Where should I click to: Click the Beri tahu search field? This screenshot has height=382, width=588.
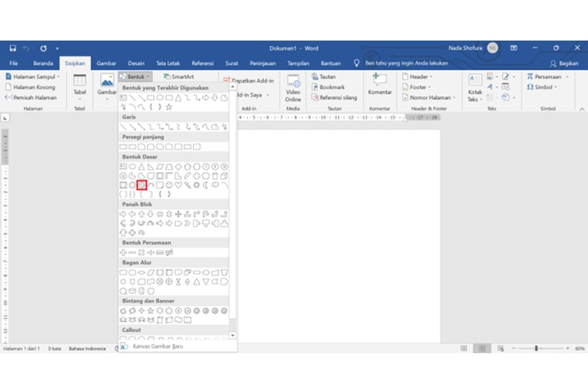(x=406, y=63)
